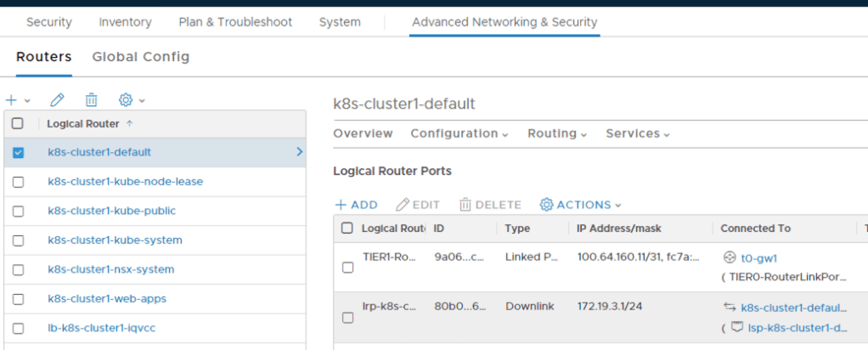868x350 pixels.
Task: Switch to the Global Config tab
Action: point(140,57)
